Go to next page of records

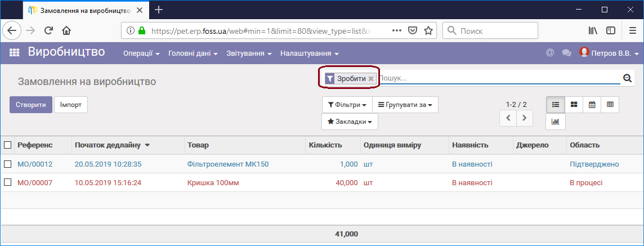coord(525,118)
